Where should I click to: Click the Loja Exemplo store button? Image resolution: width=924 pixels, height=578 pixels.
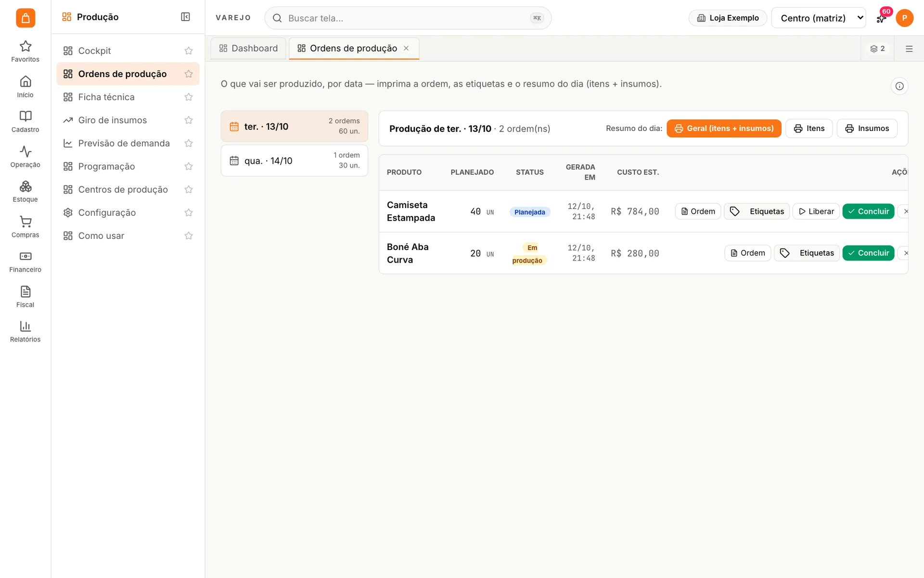(728, 18)
